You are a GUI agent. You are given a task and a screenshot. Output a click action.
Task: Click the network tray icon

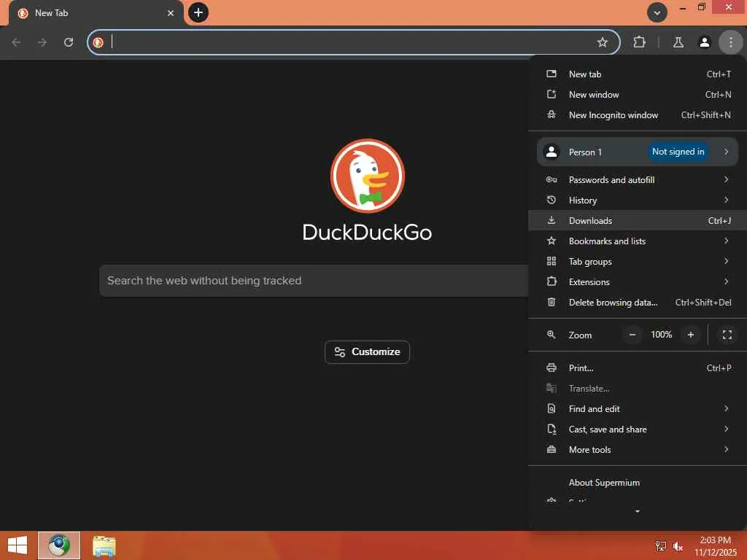(x=661, y=546)
